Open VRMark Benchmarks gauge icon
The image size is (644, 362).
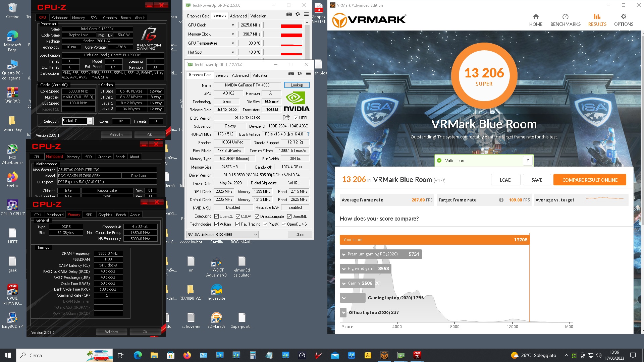coord(565,16)
